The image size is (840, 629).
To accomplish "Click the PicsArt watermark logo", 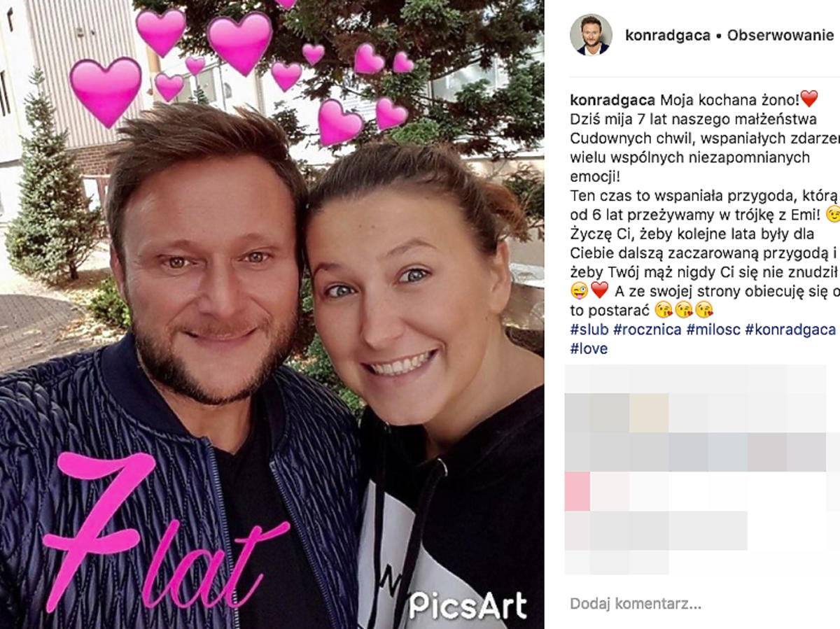I will tap(468, 605).
